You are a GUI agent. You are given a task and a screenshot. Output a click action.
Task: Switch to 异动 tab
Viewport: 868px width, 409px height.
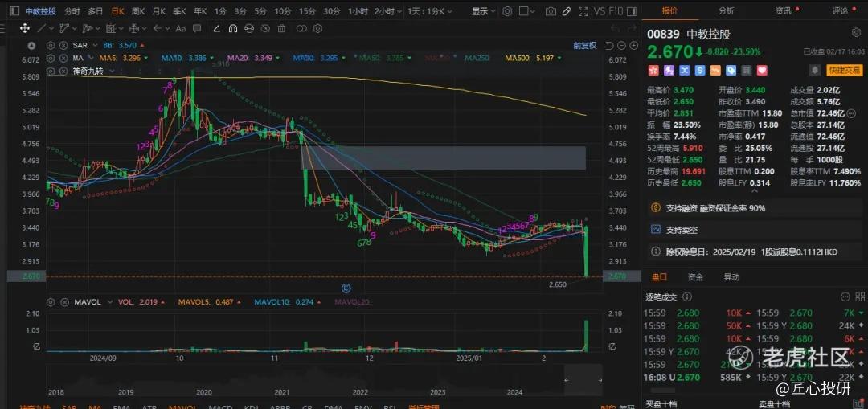pos(731,277)
